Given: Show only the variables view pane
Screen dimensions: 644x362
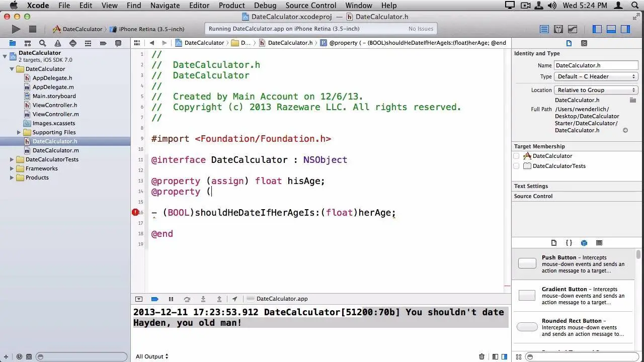Looking at the screenshot, I should coord(496,356).
